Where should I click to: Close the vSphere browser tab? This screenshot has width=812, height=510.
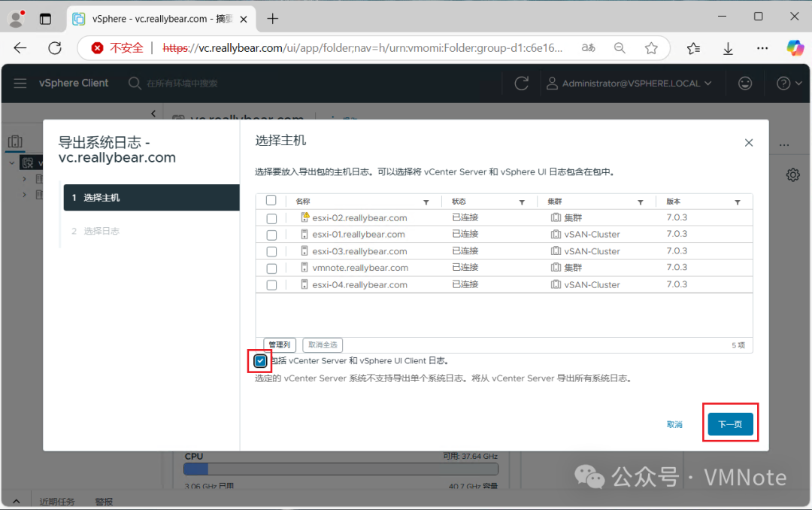244,19
